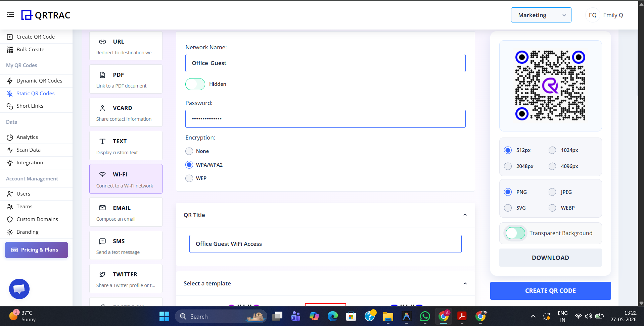Open Pricing & Plans
The height and width of the screenshot is (326, 644).
pyautogui.click(x=36, y=250)
